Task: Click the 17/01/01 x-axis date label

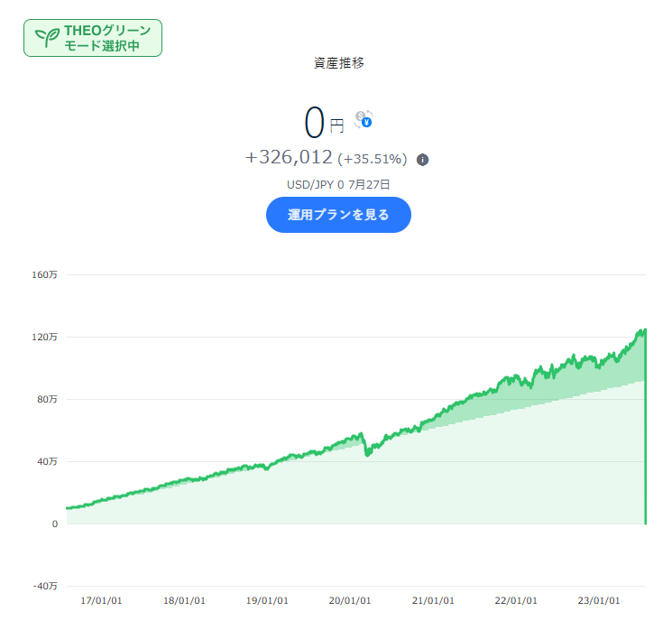Action: click(101, 601)
